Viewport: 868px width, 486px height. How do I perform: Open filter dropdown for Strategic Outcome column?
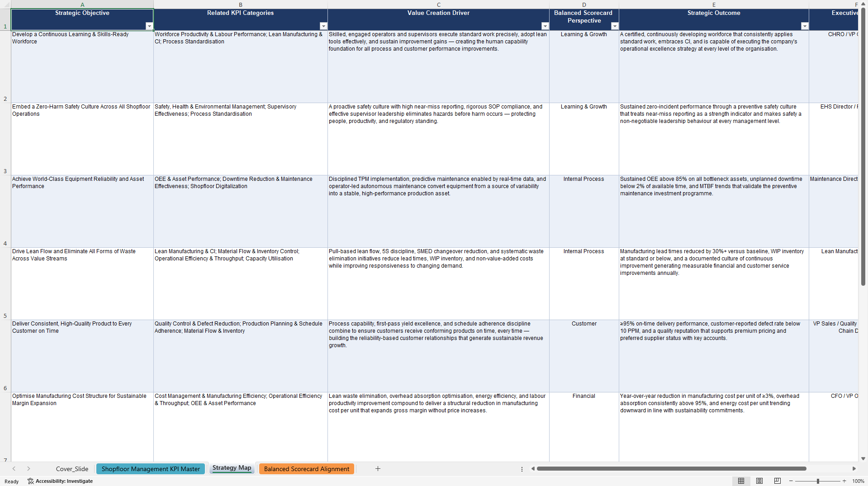804,26
